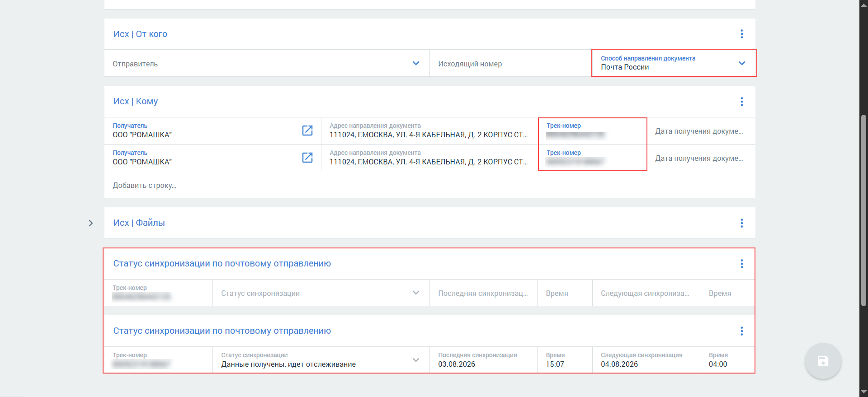Click next sync time '04:00'

(x=718, y=364)
